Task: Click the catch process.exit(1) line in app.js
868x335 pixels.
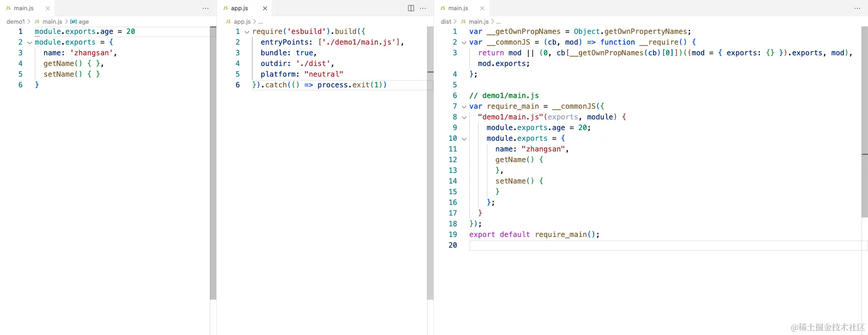Action: pyautogui.click(x=319, y=85)
